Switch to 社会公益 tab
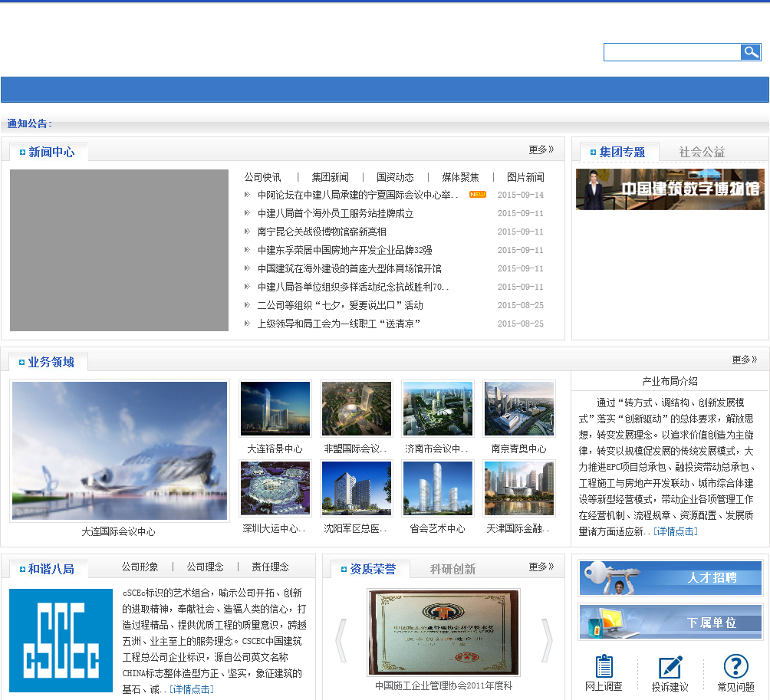The image size is (770, 700). [x=702, y=153]
